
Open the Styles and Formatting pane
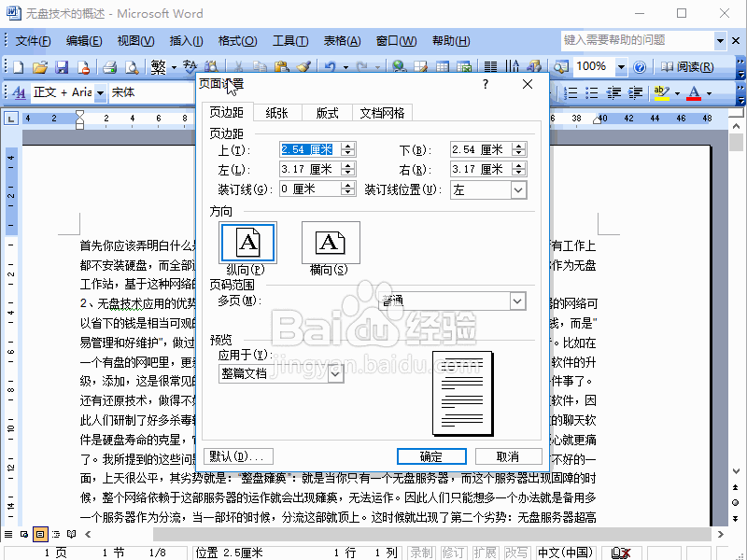(x=19, y=92)
